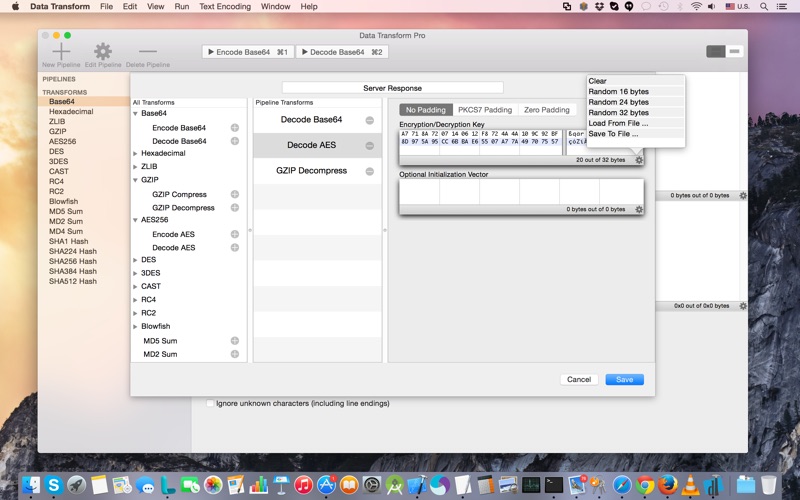The image size is (800, 500).
Task: Select PKCS7 Padding option
Action: point(485,110)
